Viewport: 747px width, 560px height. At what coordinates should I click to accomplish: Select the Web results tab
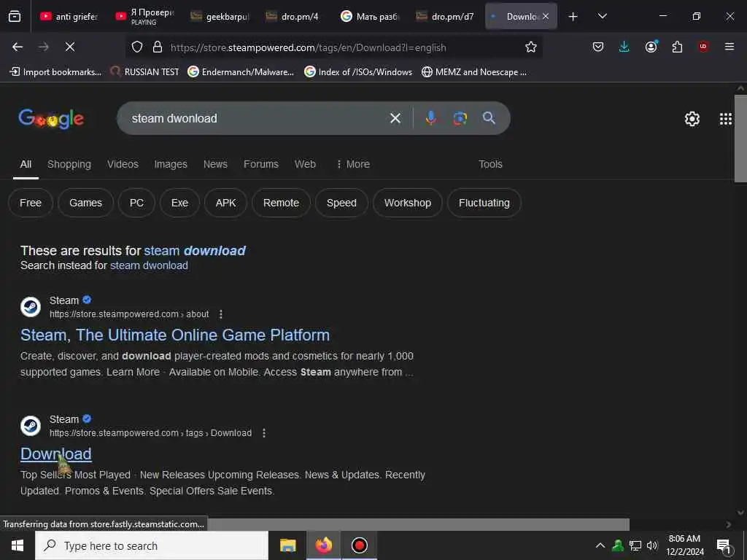(x=305, y=164)
